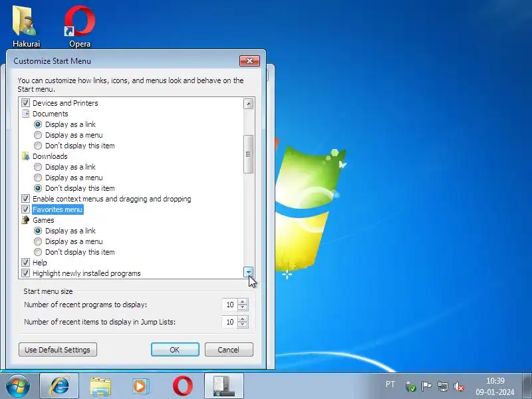Select Documents Display as a menu
This screenshot has width=532, height=399.
(38, 135)
